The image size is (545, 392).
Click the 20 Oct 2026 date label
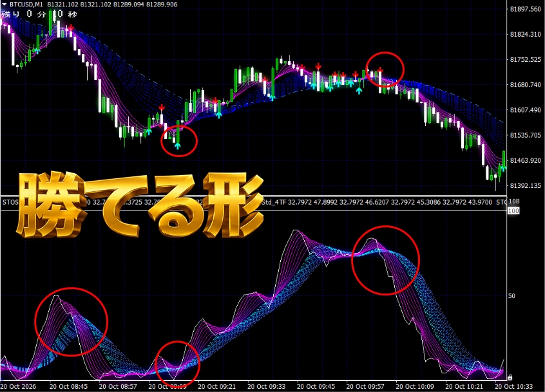click(x=18, y=386)
